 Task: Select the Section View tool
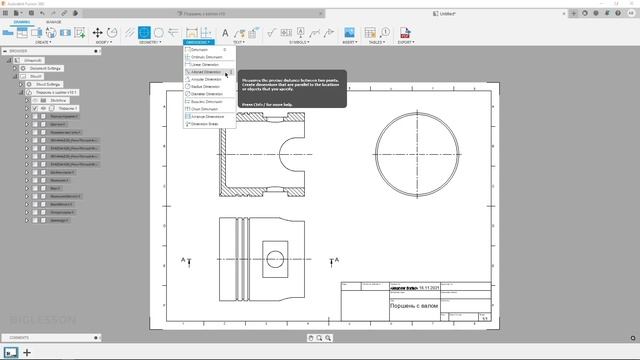[37, 33]
